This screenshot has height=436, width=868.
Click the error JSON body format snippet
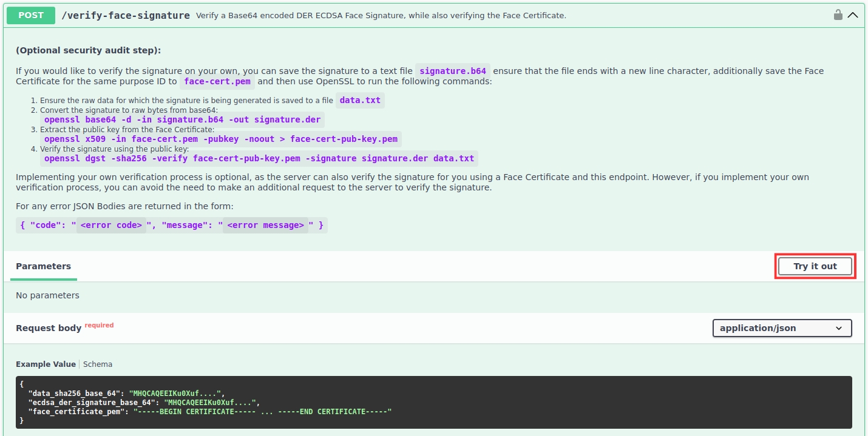click(x=172, y=225)
